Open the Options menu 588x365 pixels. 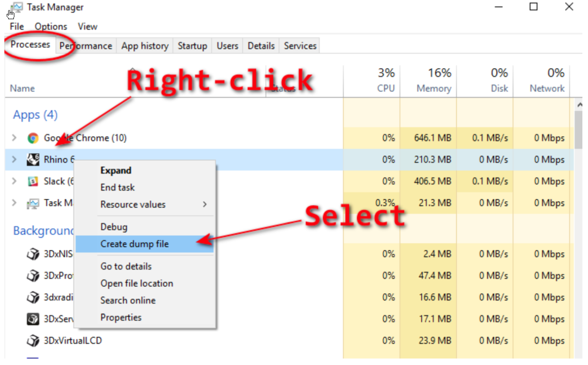[x=51, y=26]
